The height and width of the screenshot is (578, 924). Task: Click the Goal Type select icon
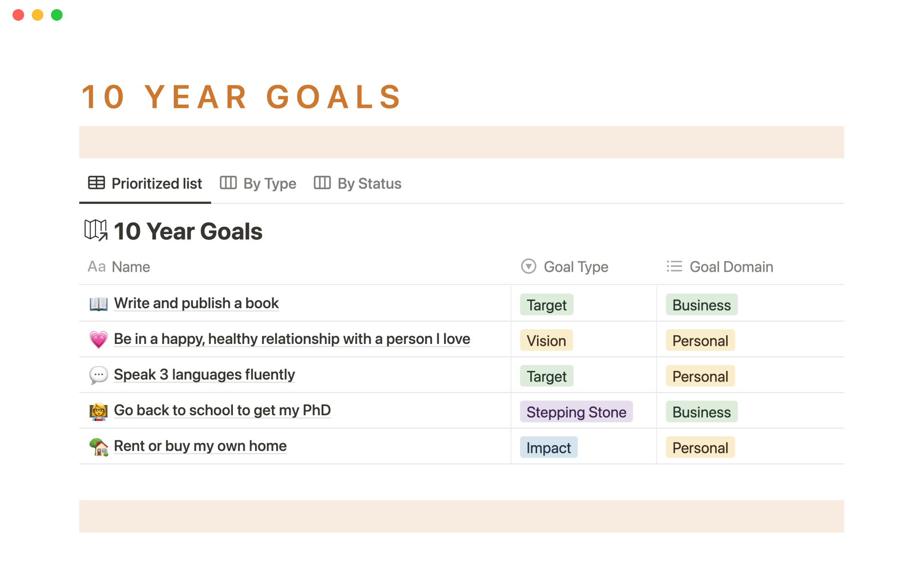528,266
